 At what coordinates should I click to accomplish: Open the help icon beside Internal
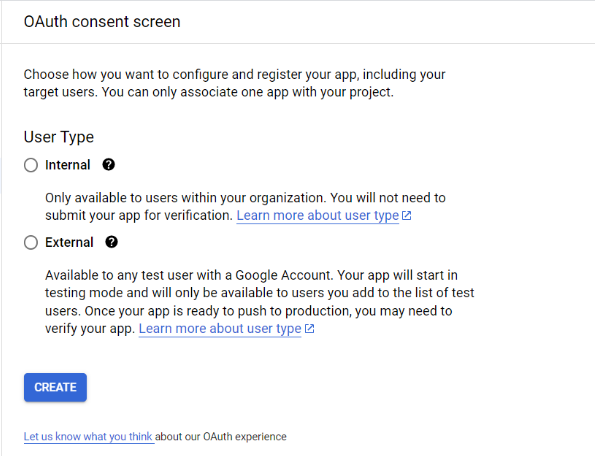(x=109, y=165)
